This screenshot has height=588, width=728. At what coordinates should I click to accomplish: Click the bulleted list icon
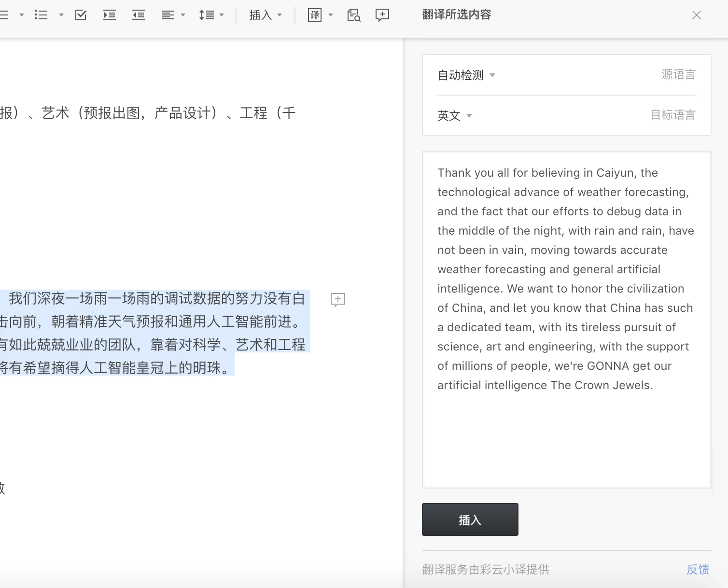click(41, 15)
